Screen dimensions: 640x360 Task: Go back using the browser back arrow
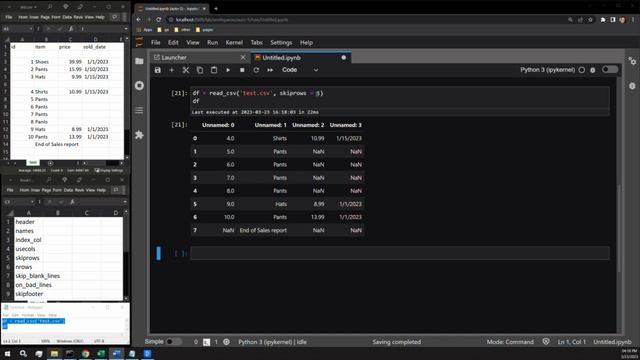click(x=139, y=20)
